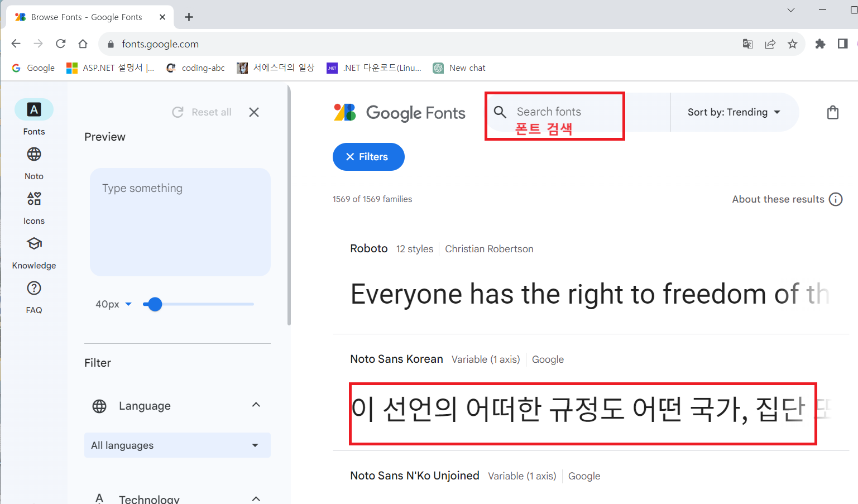
Task: Click Variable (1 axis) for Noto Sans Korean
Action: (x=486, y=359)
